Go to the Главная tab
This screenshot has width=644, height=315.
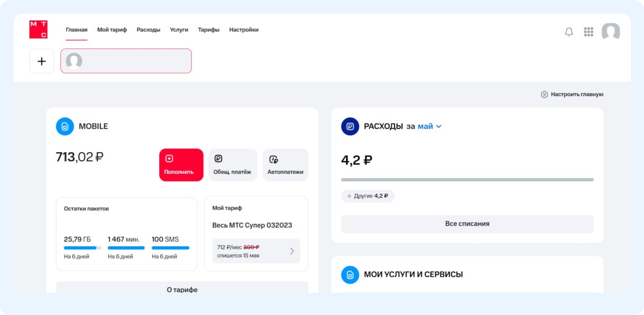(x=77, y=30)
